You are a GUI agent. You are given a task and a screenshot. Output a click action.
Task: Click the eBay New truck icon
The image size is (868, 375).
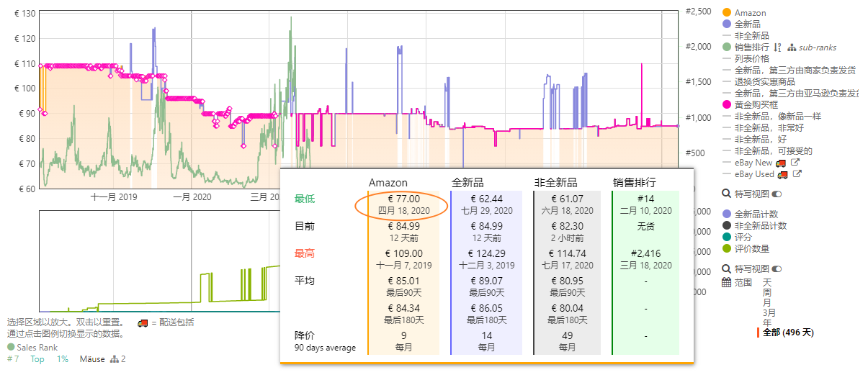[780, 163]
